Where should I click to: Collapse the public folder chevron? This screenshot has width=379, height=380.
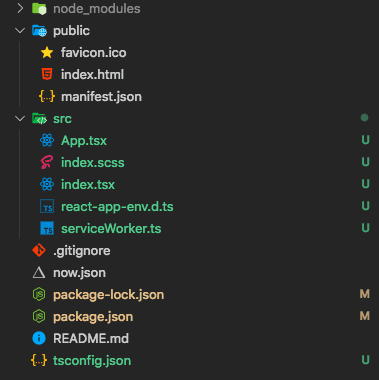point(20,30)
